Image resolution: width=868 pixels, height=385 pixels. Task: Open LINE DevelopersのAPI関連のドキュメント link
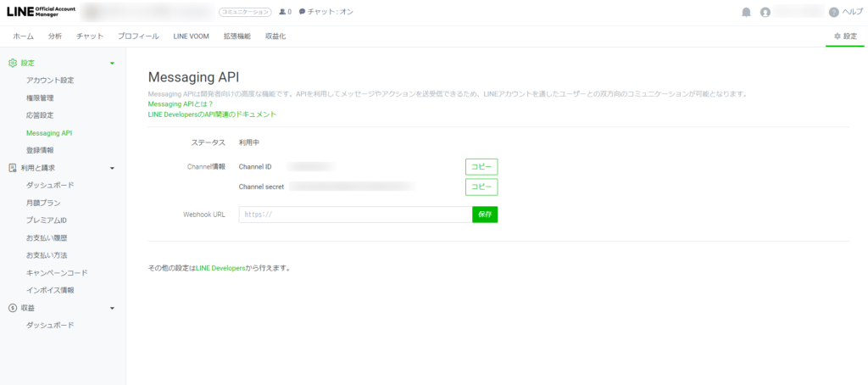click(x=212, y=114)
